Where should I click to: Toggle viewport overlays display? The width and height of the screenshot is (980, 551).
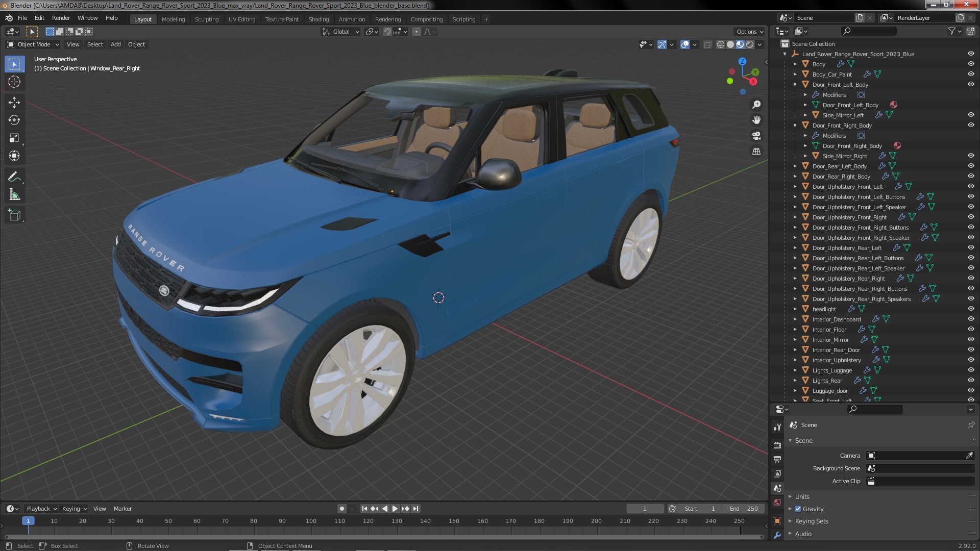coord(685,44)
